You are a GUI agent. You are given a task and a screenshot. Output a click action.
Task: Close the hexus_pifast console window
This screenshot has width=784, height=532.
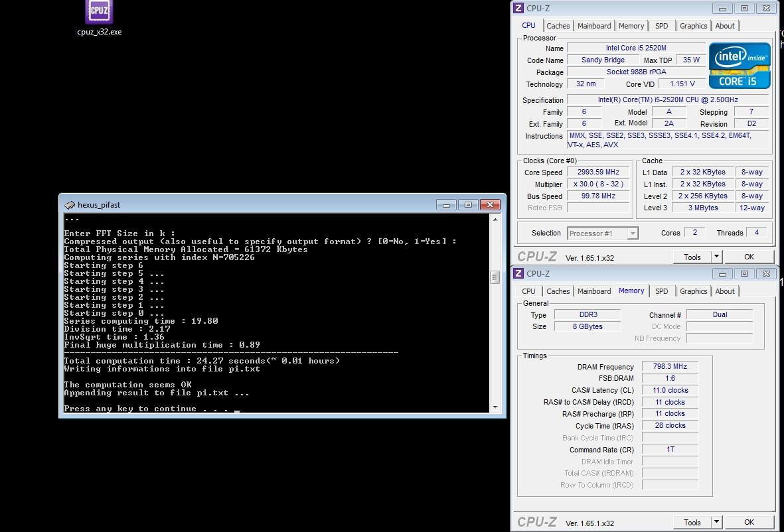coord(490,205)
